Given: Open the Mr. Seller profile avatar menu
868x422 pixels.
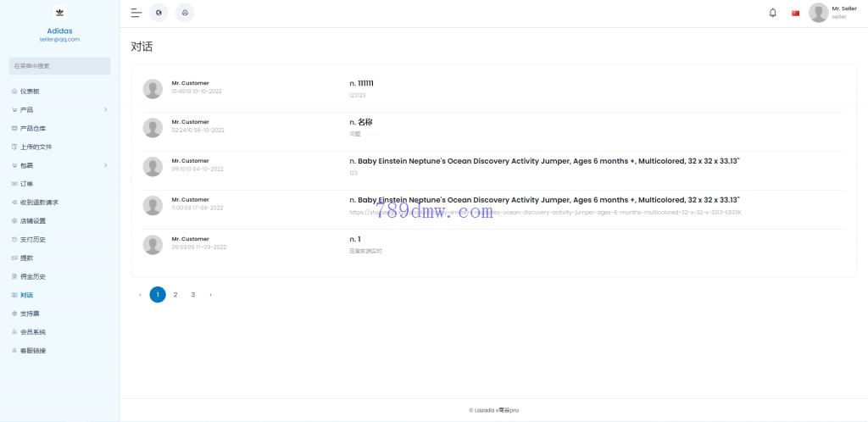Looking at the screenshot, I should pyautogui.click(x=818, y=13).
